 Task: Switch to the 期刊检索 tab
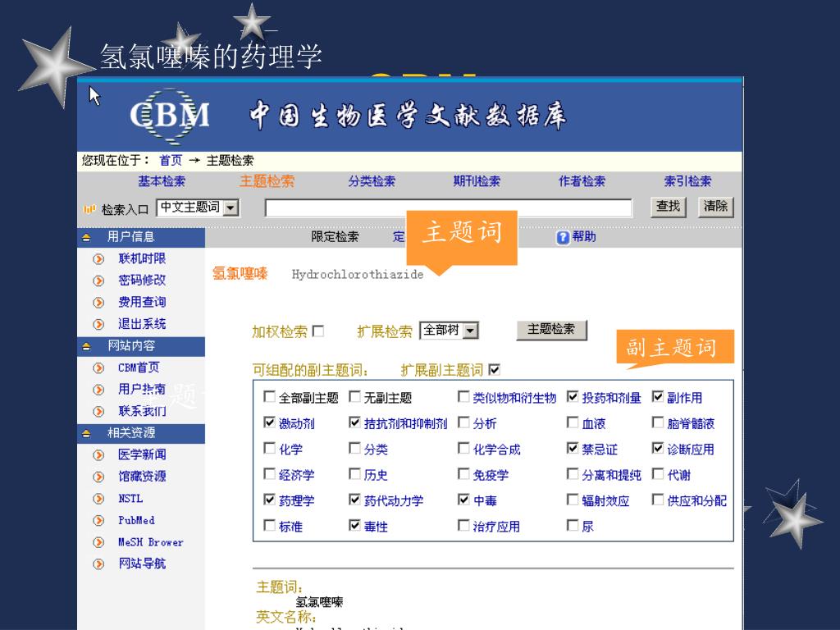tap(477, 181)
